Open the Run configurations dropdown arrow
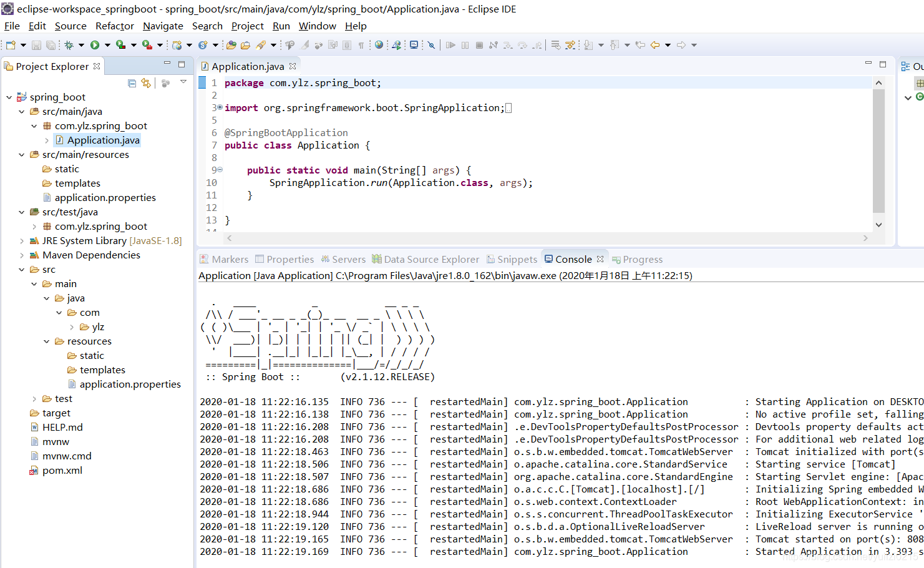The height and width of the screenshot is (568, 924). pyautogui.click(x=107, y=45)
